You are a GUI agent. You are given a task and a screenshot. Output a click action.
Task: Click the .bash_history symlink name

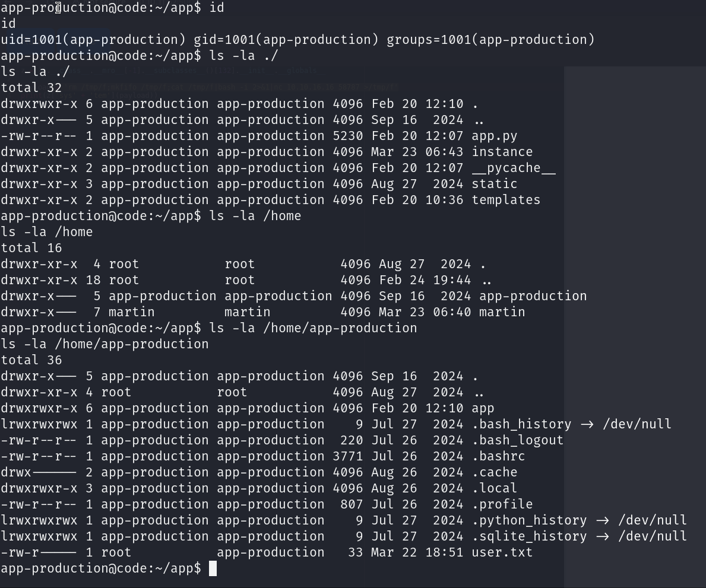(x=521, y=424)
